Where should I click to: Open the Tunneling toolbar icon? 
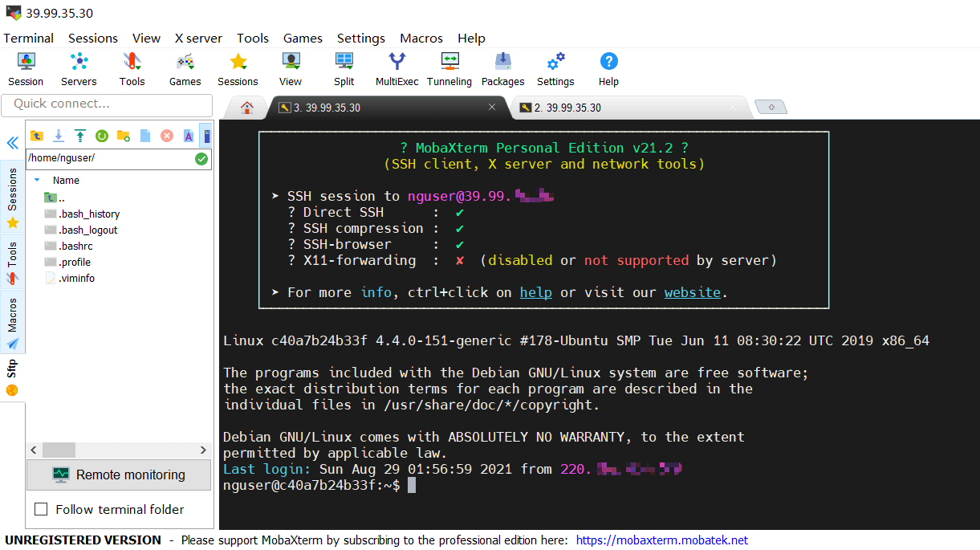coord(449,69)
